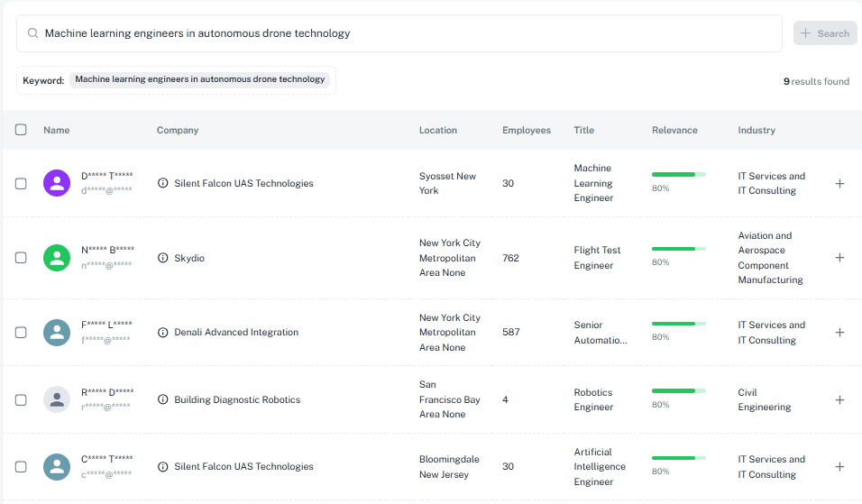Click the green avatar for N***** B*****
Viewport: 862px width, 504px height.
tap(57, 258)
